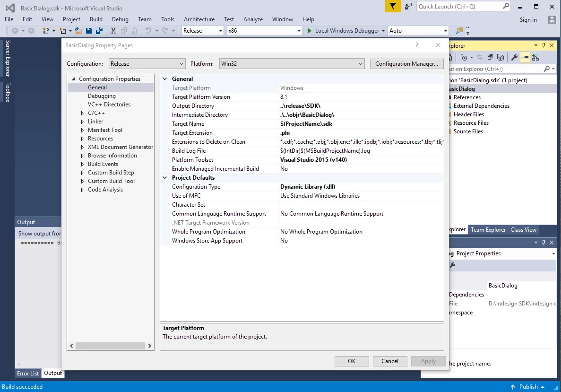Click the OK button

tap(352, 361)
